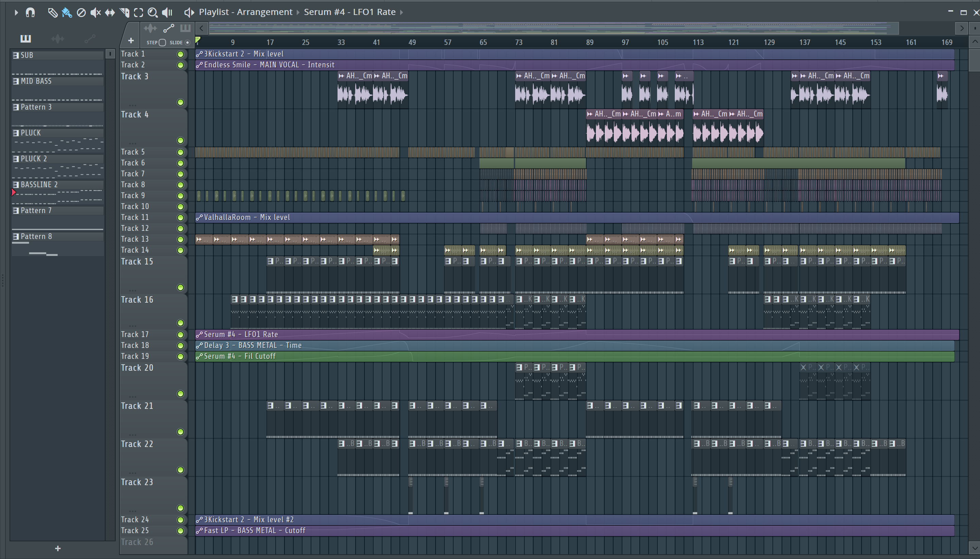Activate the Paint brush tool
The height and width of the screenshot is (559, 980).
67,13
